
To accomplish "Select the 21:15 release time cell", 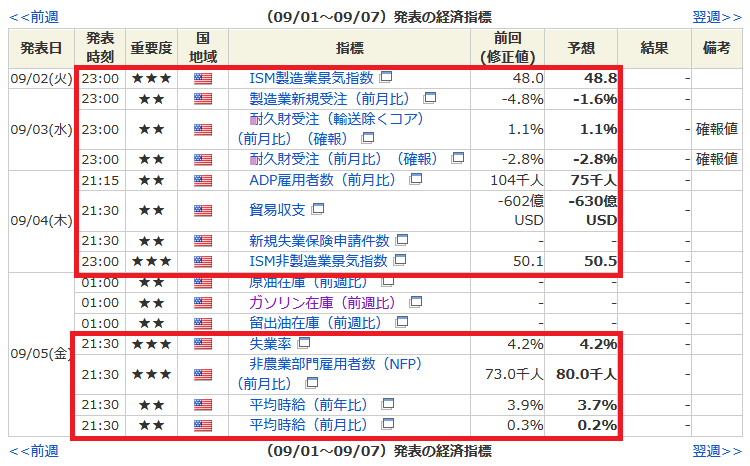I will click(100, 180).
